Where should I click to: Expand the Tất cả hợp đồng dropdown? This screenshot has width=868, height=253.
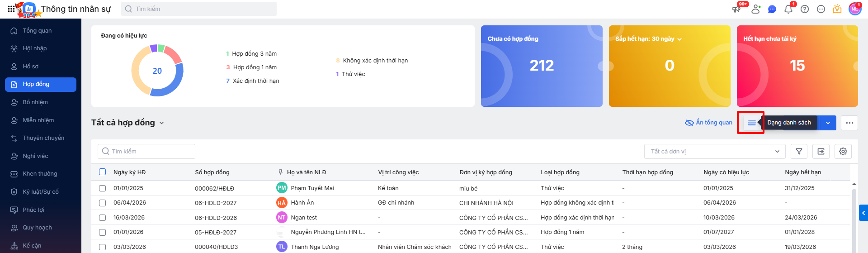click(x=161, y=123)
